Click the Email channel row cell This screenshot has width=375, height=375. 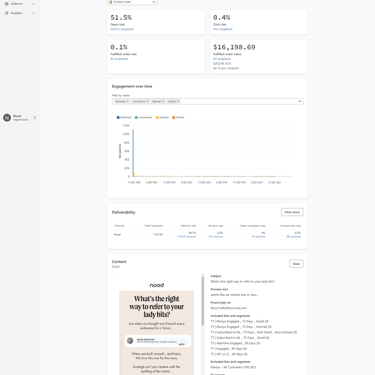coord(118,235)
